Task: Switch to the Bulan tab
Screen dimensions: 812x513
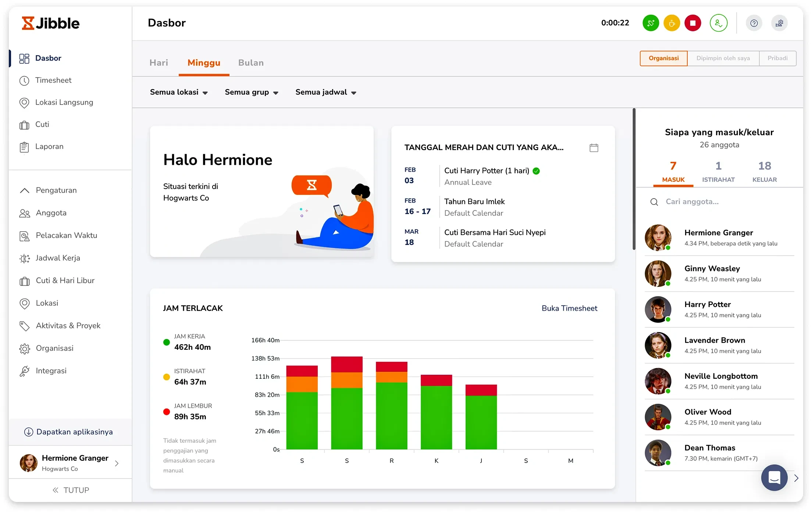Action: [251, 63]
